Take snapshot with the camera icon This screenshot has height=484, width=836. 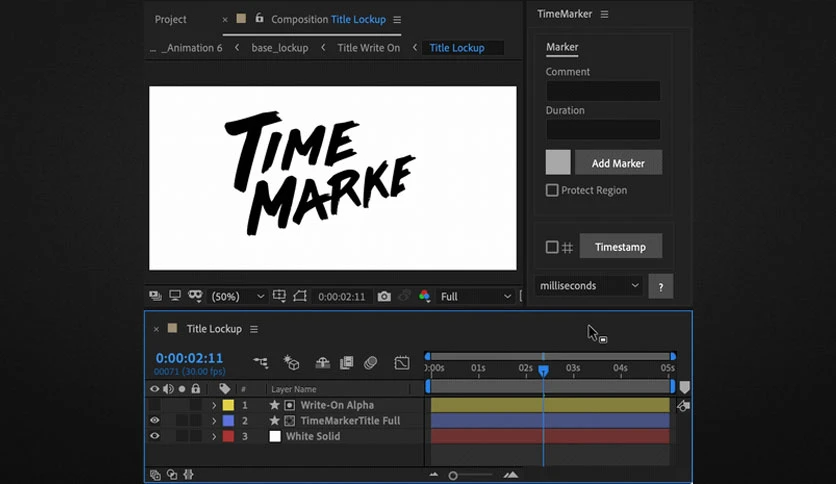click(384, 296)
